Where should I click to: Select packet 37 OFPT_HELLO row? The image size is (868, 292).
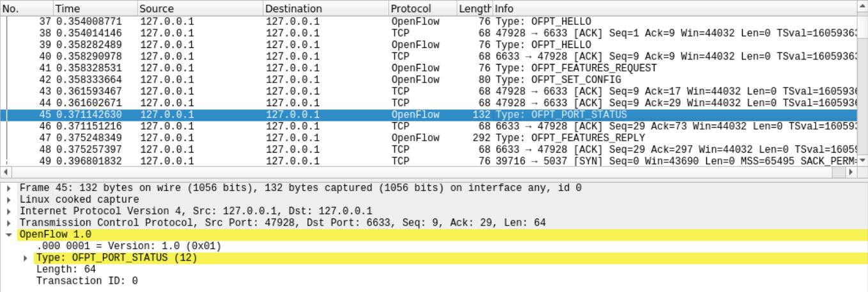pos(384,22)
